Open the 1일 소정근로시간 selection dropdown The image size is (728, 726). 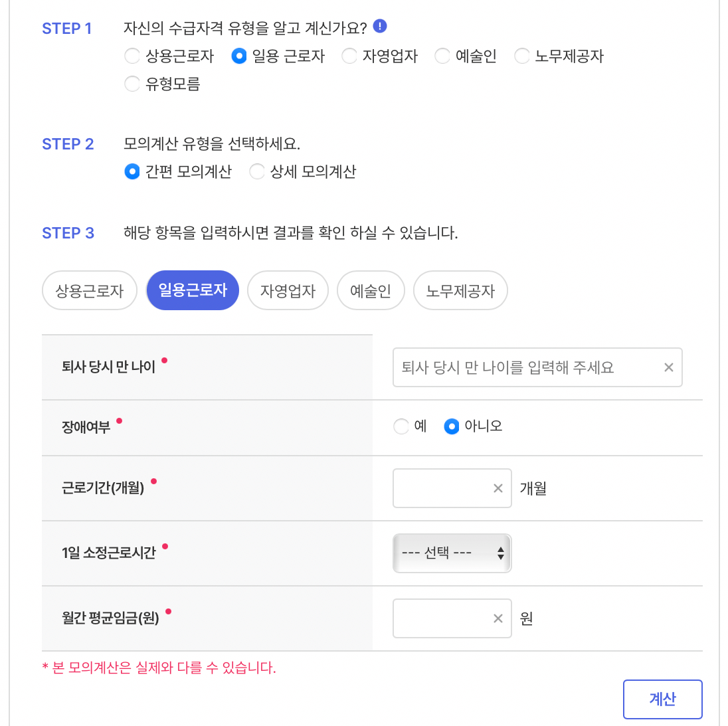(x=452, y=553)
